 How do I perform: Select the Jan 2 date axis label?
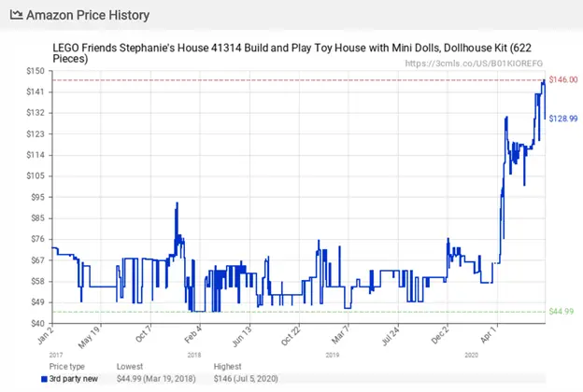46,334
